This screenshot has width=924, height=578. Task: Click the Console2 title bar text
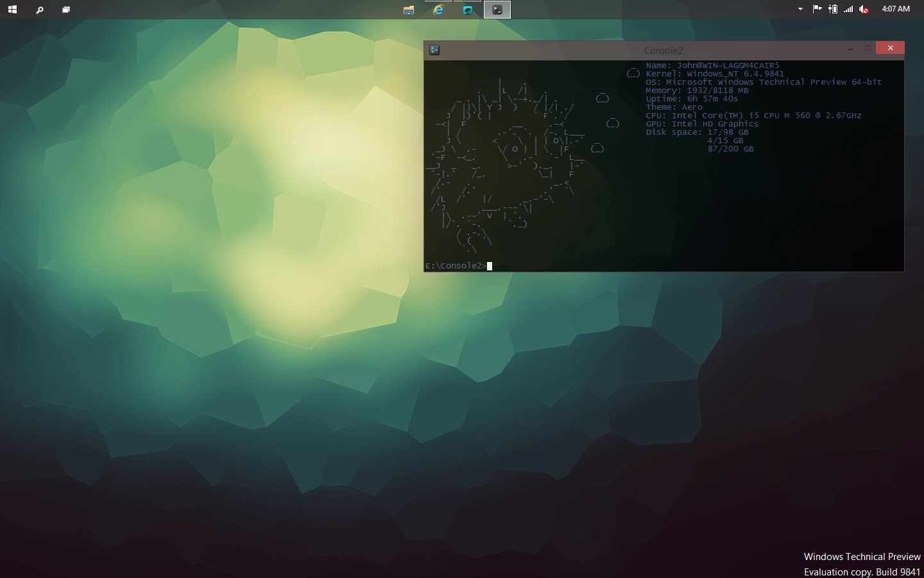pyautogui.click(x=664, y=50)
